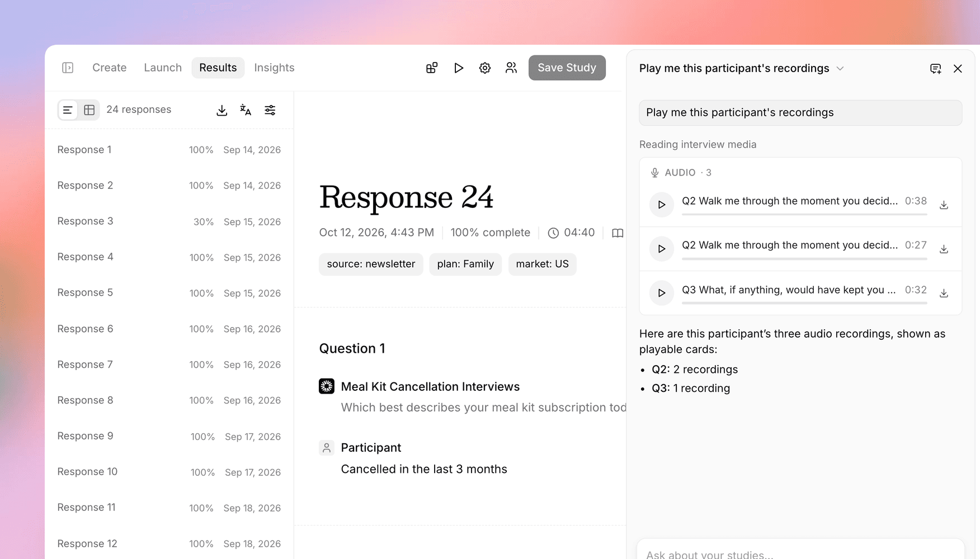Image resolution: width=980 pixels, height=559 pixels.
Task: Select Response 10 in the list
Action: [x=169, y=472]
